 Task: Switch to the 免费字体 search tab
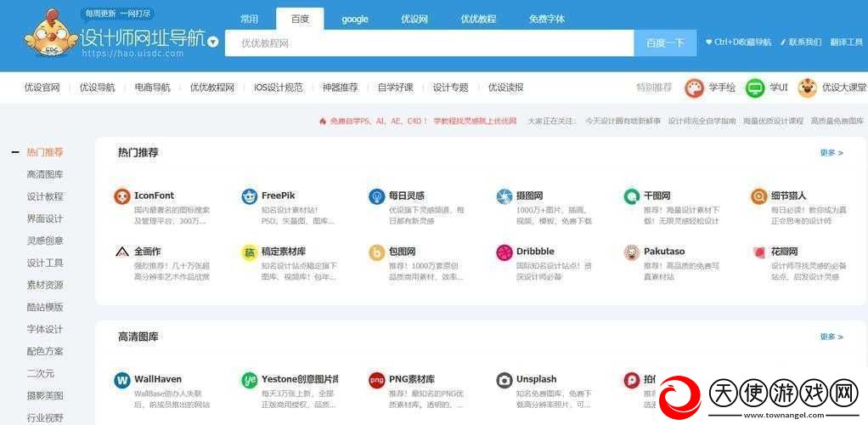[547, 19]
